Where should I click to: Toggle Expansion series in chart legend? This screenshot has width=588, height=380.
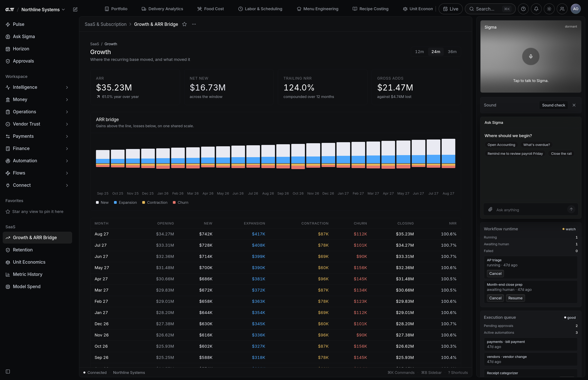click(x=125, y=203)
